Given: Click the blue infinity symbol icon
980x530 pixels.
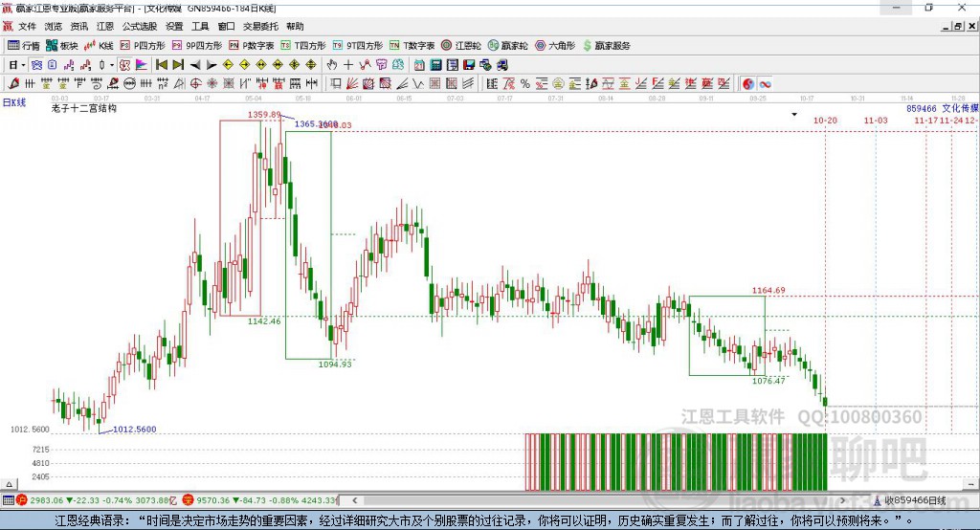Looking at the screenshot, I should coord(766,83).
